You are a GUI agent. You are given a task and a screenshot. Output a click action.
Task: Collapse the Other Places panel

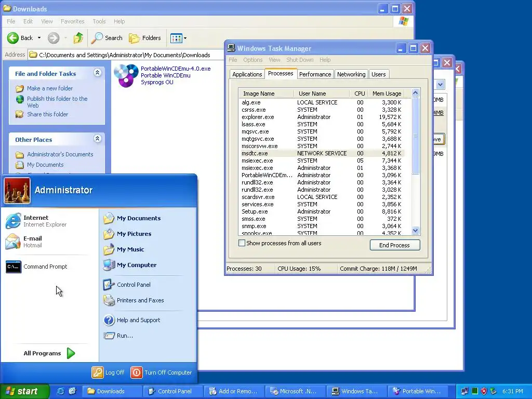click(97, 138)
